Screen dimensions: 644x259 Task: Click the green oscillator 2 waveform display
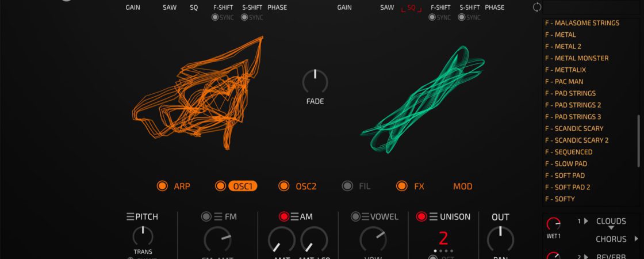pos(423,100)
